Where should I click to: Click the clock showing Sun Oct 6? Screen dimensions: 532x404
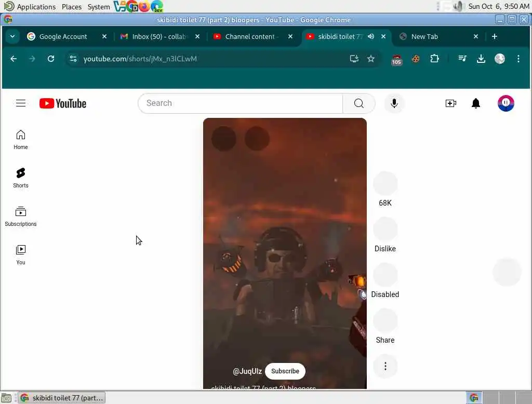[x=498, y=6]
